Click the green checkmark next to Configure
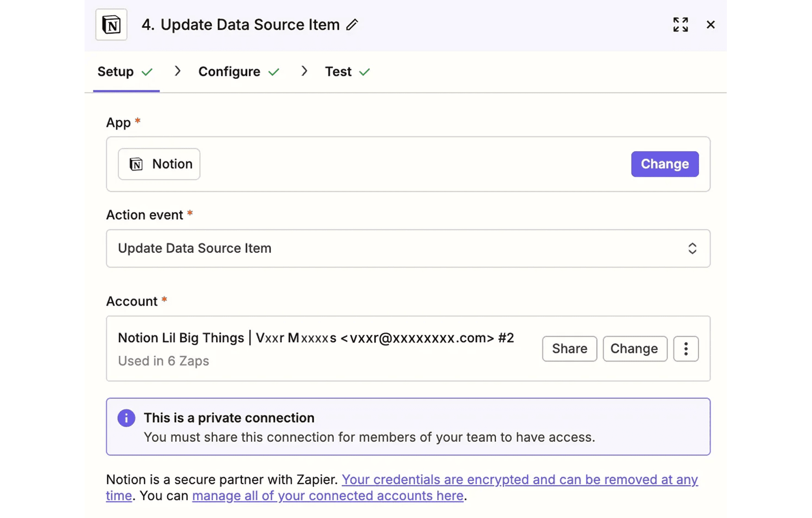 274,72
